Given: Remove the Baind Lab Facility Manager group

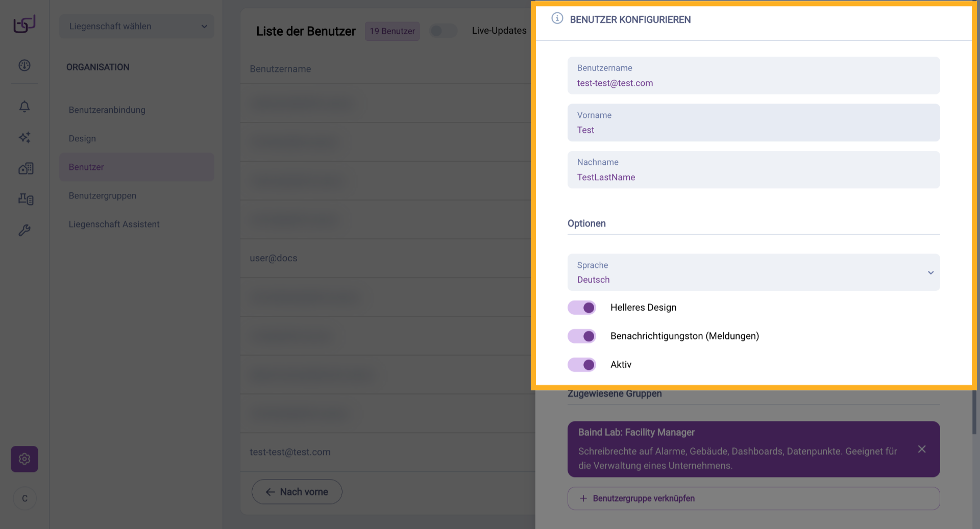Looking at the screenshot, I should click(x=921, y=449).
